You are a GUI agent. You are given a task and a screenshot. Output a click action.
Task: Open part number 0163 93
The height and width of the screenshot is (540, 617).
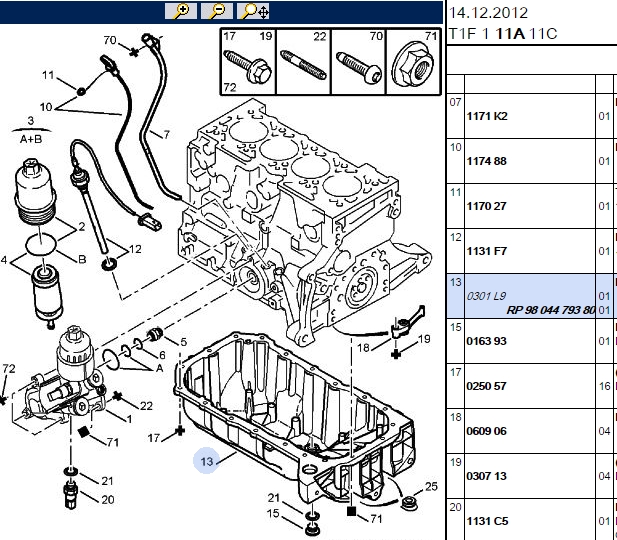point(486,341)
